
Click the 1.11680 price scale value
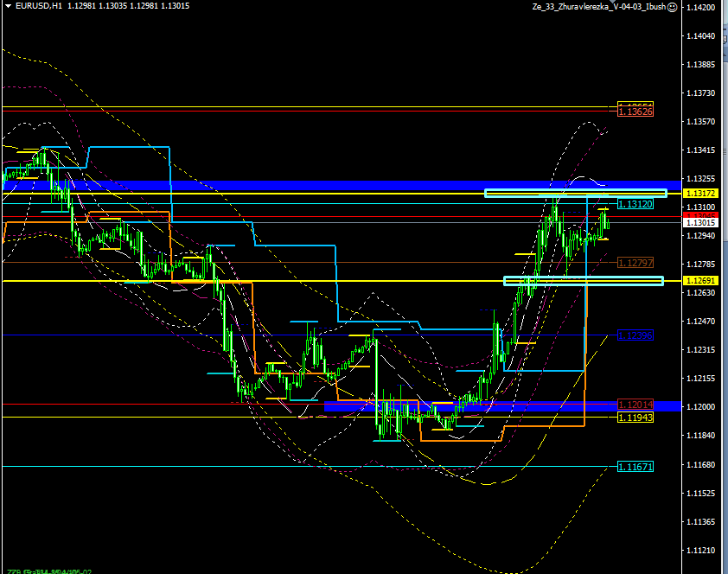click(700, 464)
